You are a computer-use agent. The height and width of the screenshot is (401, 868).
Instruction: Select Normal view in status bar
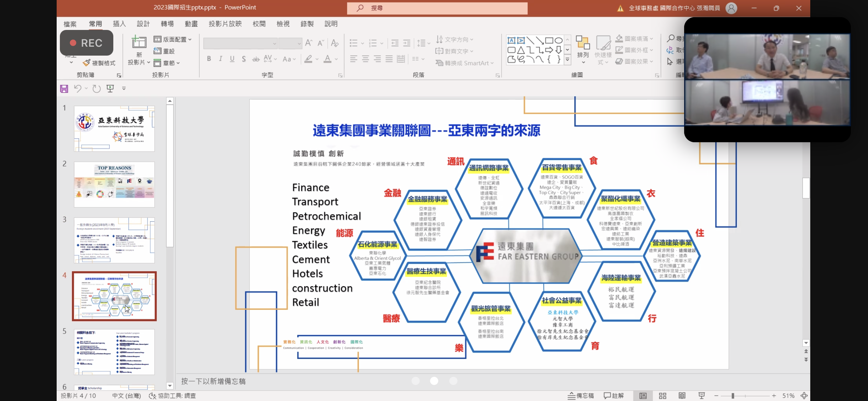coord(643,396)
